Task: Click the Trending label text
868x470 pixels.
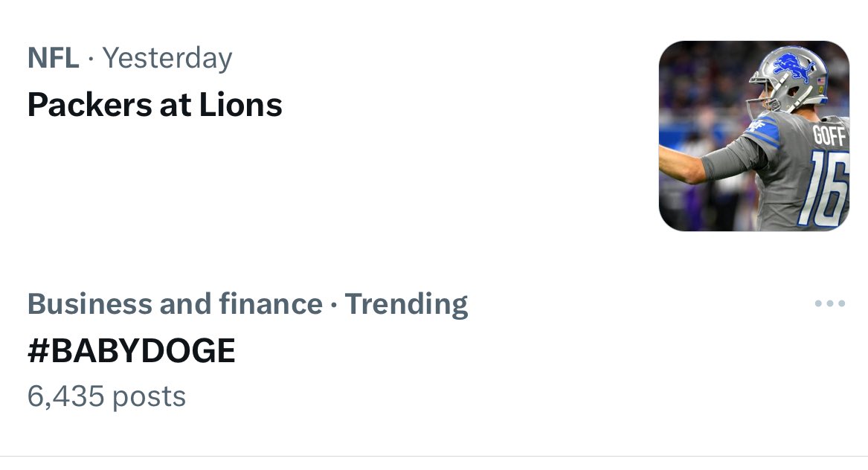Action: (406, 304)
